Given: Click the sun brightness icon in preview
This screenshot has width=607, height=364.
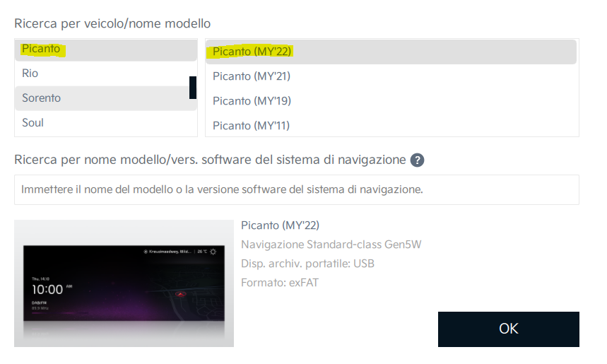Looking at the screenshot, I should (213, 252).
